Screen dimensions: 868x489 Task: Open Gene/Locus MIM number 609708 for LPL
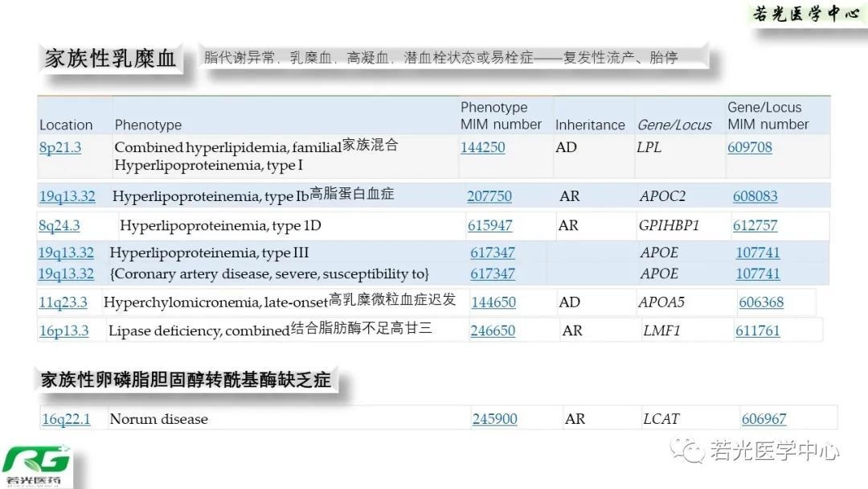[749, 147]
